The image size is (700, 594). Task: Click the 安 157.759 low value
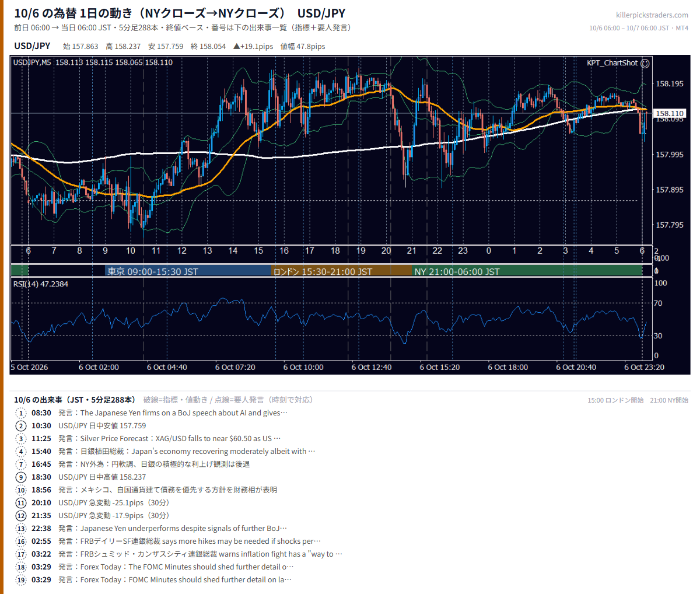[x=166, y=47]
